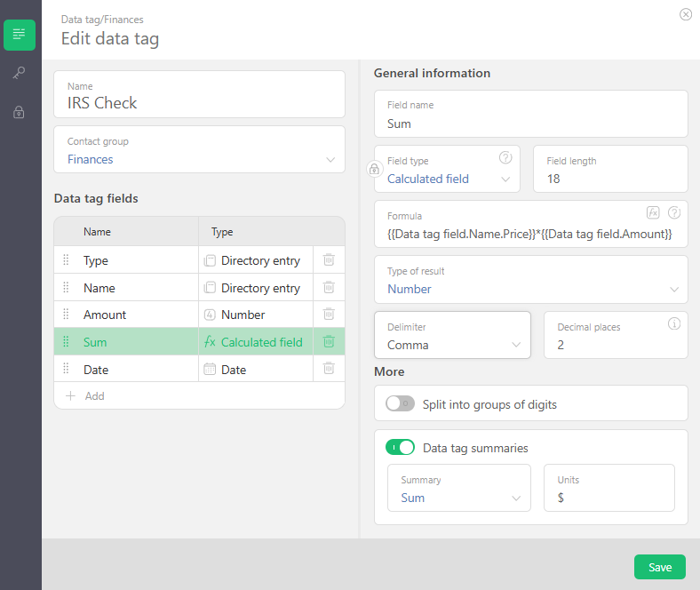The height and width of the screenshot is (590, 700).
Task: Edit the Field length value
Action: (610, 170)
